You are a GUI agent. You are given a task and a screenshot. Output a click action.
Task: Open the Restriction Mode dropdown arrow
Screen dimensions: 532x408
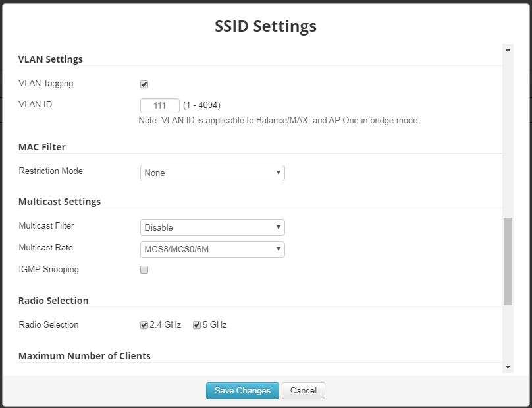click(279, 173)
